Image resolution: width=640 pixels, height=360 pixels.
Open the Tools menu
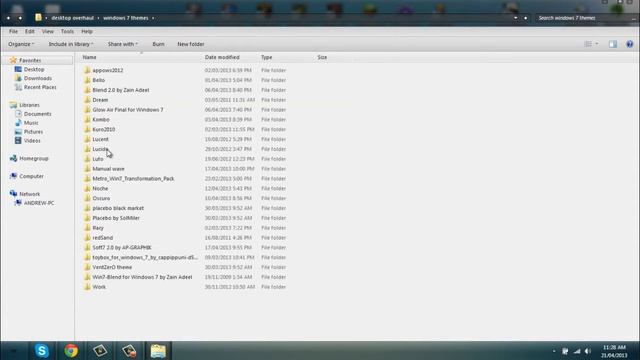tap(67, 31)
